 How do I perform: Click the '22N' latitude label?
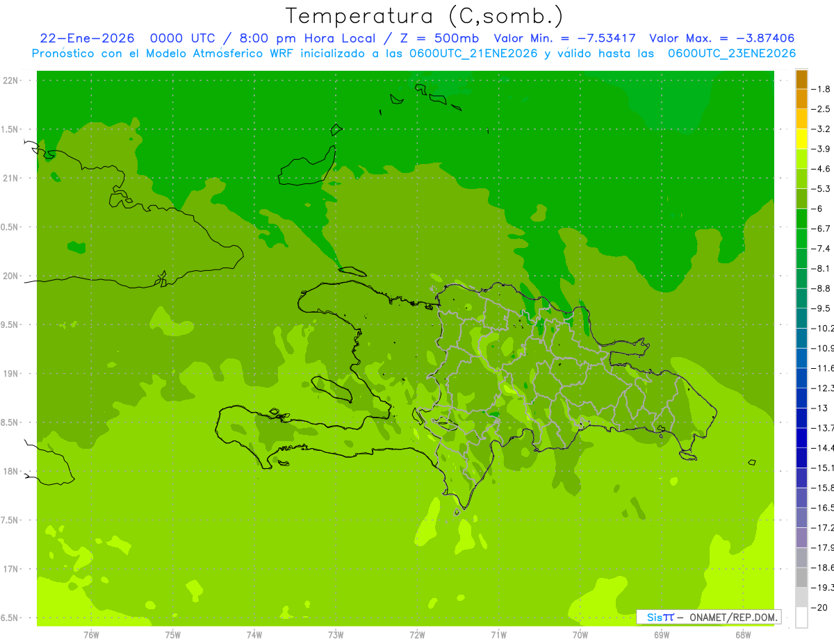(10, 81)
